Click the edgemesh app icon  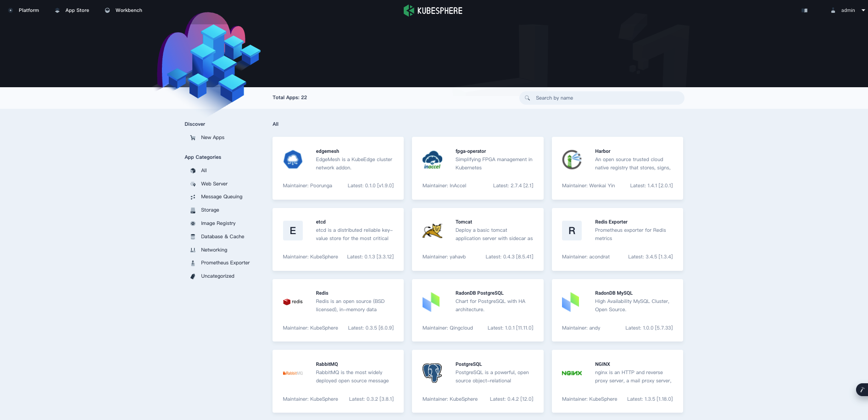[293, 160]
